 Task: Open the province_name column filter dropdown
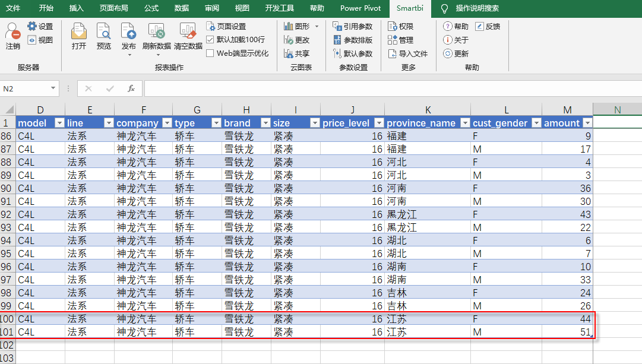click(x=465, y=123)
